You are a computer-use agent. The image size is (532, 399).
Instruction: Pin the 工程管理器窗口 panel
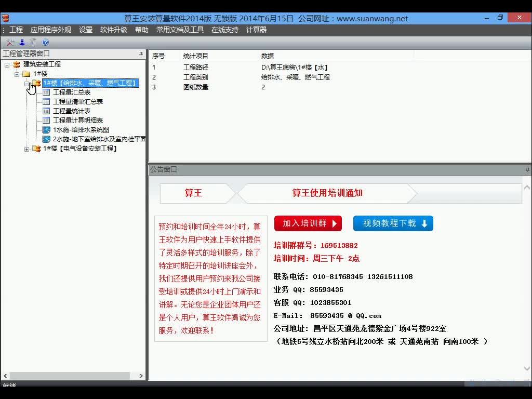[x=141, y=54]
